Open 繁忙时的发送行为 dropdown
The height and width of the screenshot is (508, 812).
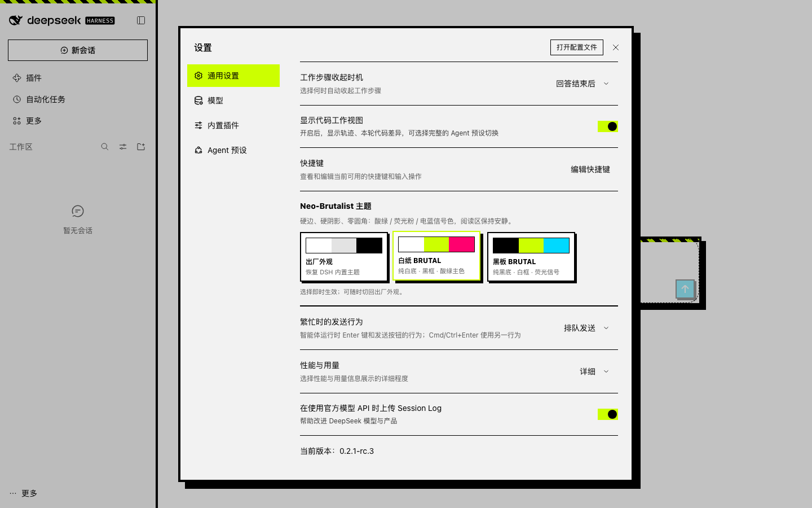(586, 328)
